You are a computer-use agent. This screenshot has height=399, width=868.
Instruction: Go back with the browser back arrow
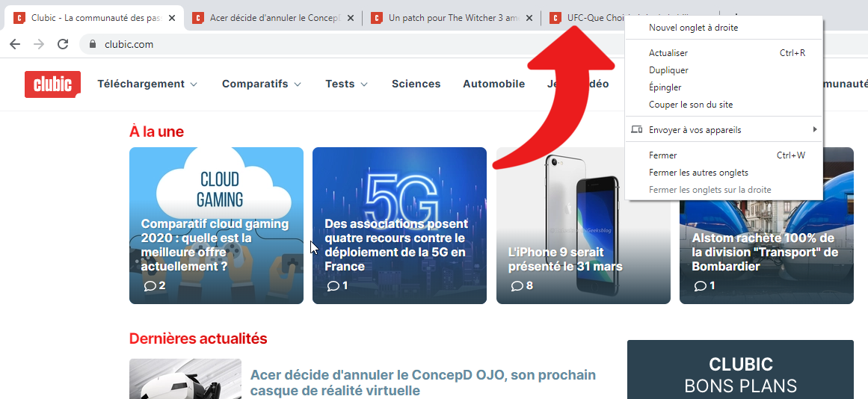(15, 44)
